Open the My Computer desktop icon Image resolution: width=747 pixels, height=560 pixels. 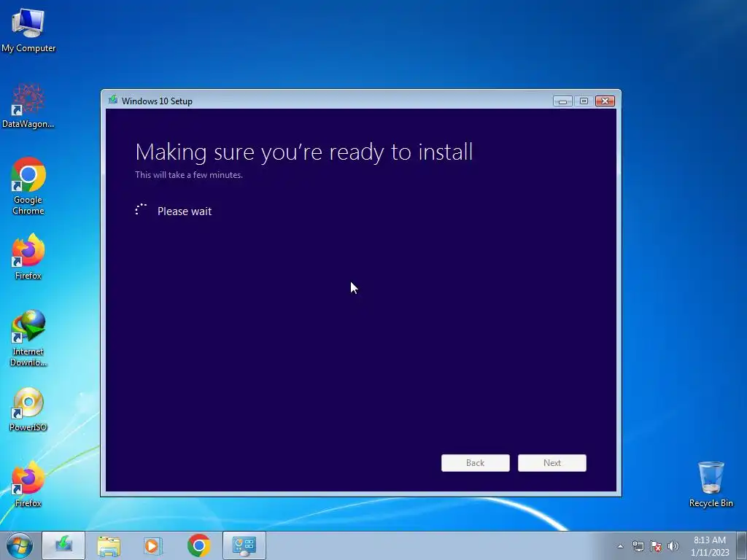coord(28,30)
